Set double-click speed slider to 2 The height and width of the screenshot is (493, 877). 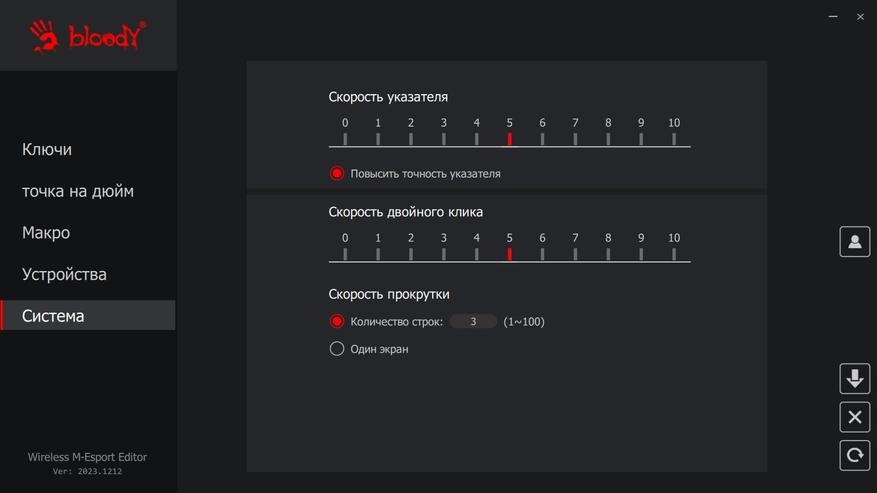point(411,254)
